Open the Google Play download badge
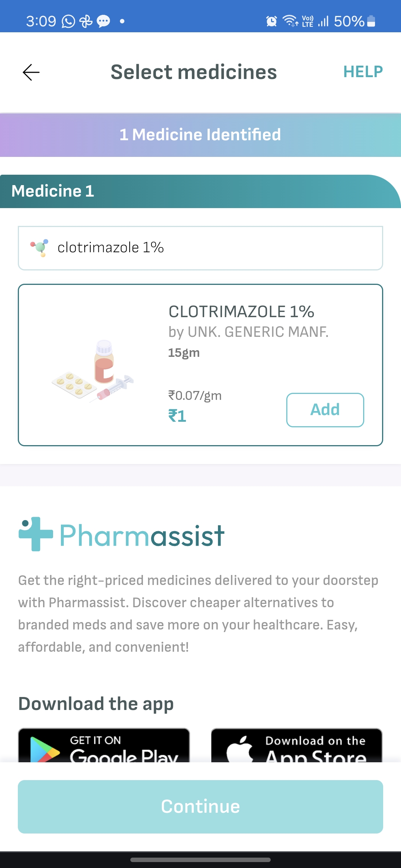This screenshot has height=868, width=401. pos(104,746)
